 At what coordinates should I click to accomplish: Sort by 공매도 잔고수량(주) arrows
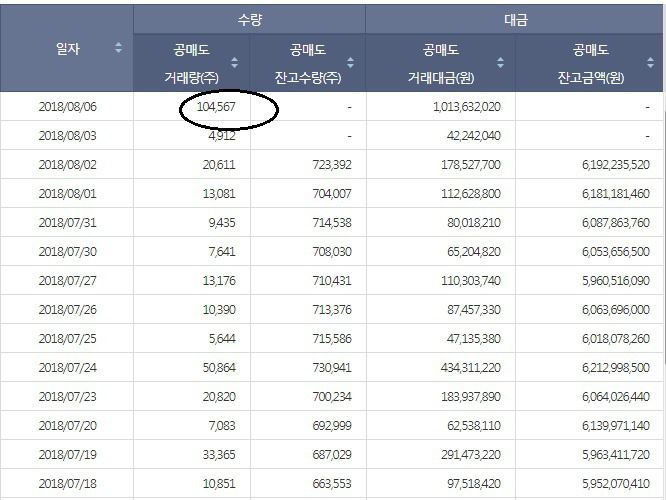[x=350, y=63]
